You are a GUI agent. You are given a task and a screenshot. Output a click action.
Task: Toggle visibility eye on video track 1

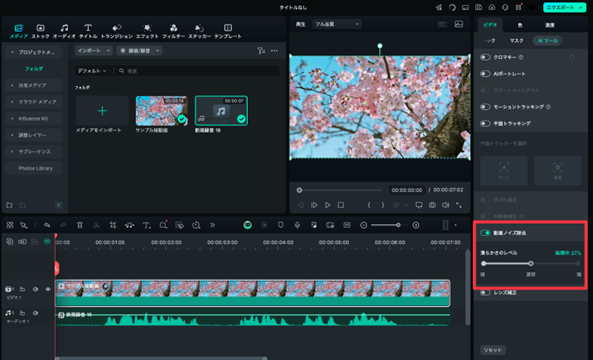48,289
